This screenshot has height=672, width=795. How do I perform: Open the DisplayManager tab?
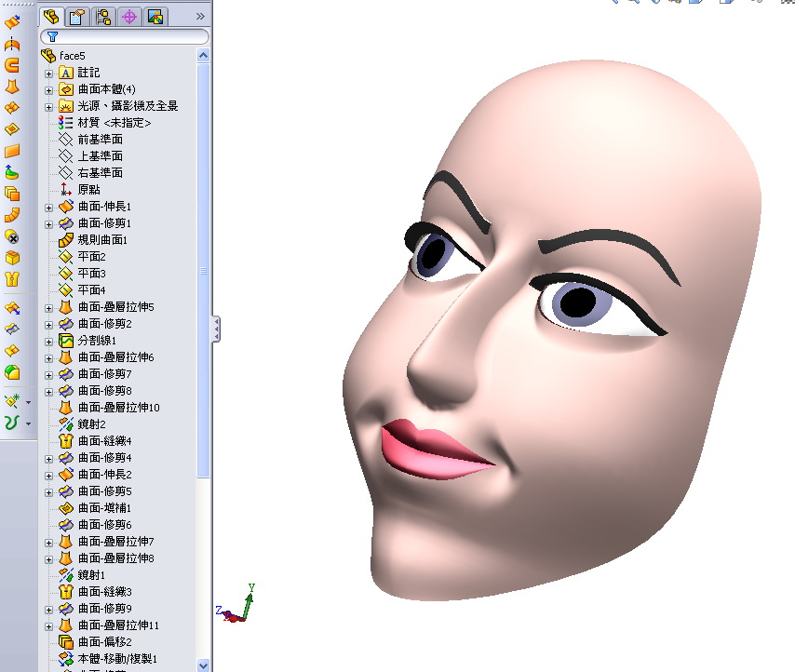pyautogui.click(x=155, y=15)
